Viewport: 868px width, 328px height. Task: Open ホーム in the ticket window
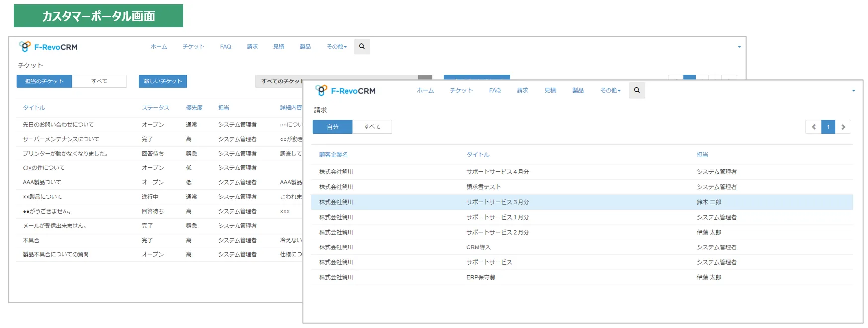pos(159,47)
